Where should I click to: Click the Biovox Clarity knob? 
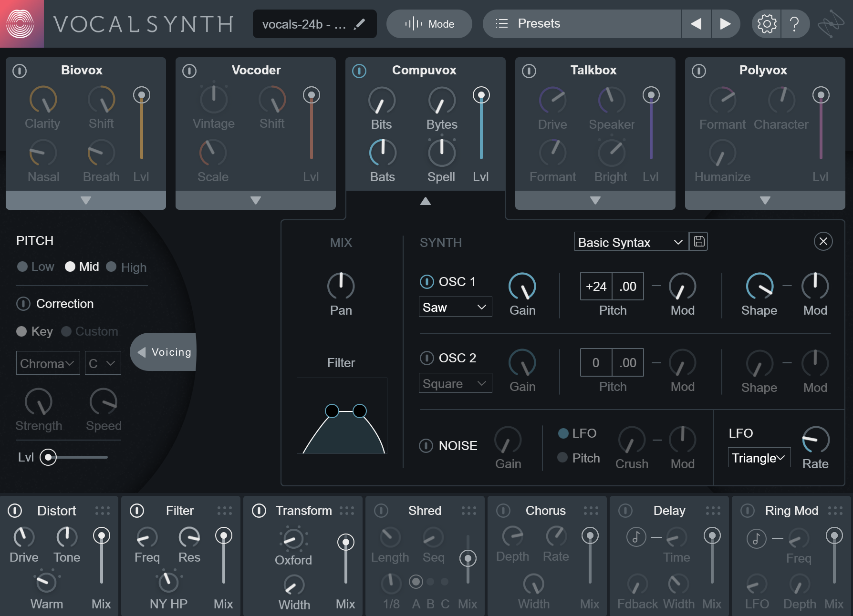(43, 100)
